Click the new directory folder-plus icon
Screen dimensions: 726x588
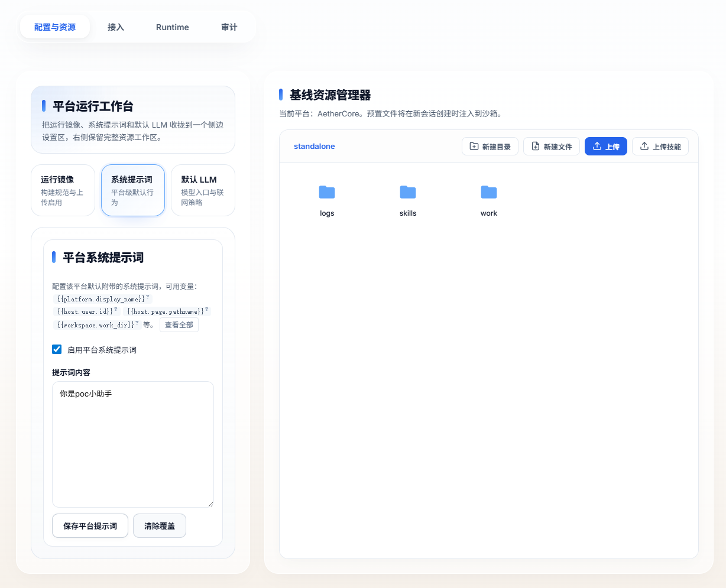tap(474, 146)
